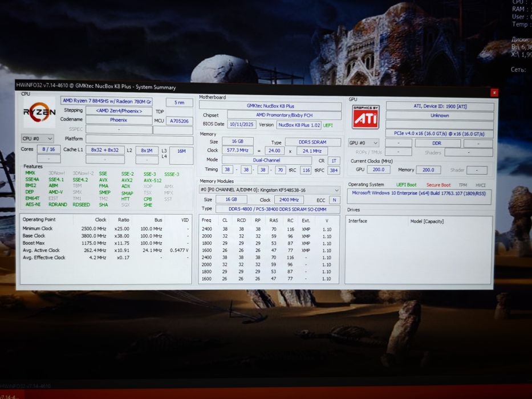
Task: Click the ECC value N
Action: point(335,200)
